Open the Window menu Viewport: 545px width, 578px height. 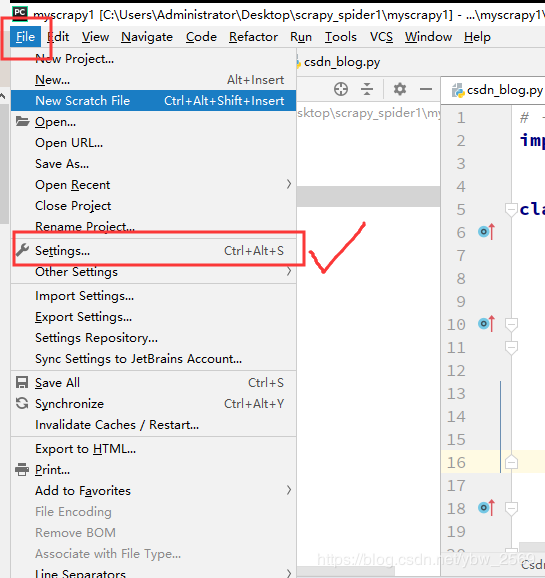click(x=428, y=36)
